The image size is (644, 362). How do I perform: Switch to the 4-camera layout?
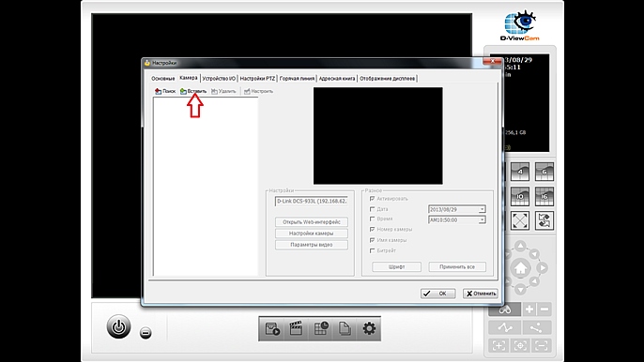click(519, 172)
